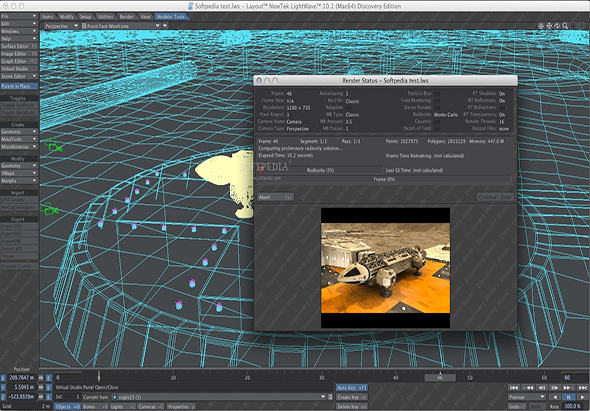The height and width of the screenshot is (411, 590).
Task: Open the Current Item eagle23 dropdown
Action: [219, 397]
